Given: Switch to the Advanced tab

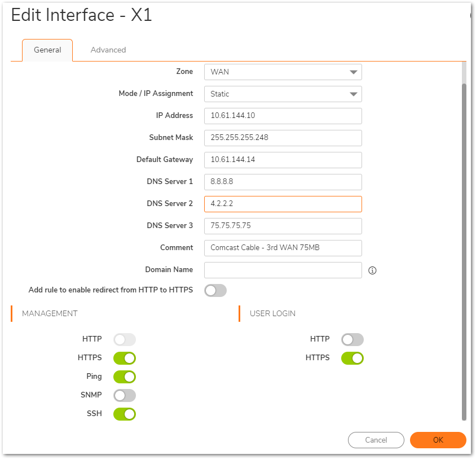Looking at the screenshot, I should click(108, 50).
